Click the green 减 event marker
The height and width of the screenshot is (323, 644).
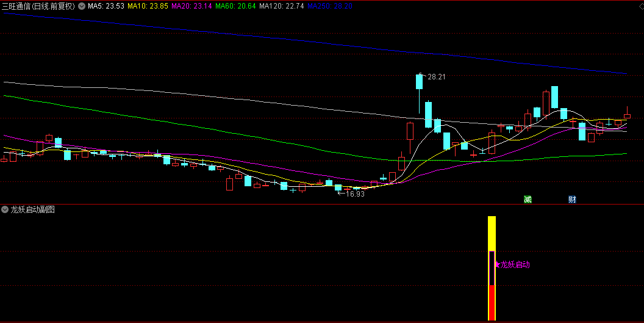coord(528,200)
